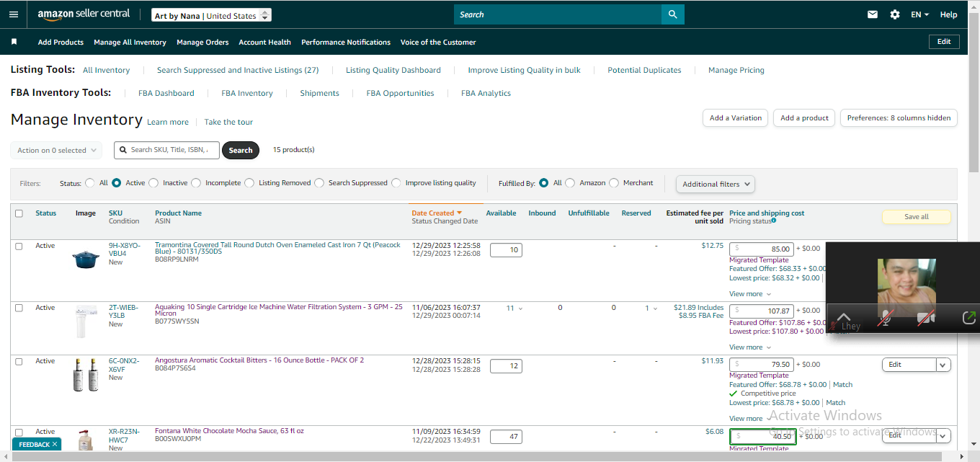Image resolution: width=980 pixels, height=462 pixels.
Task: Open the hamburger navigation menu
Action: (14, 14)
